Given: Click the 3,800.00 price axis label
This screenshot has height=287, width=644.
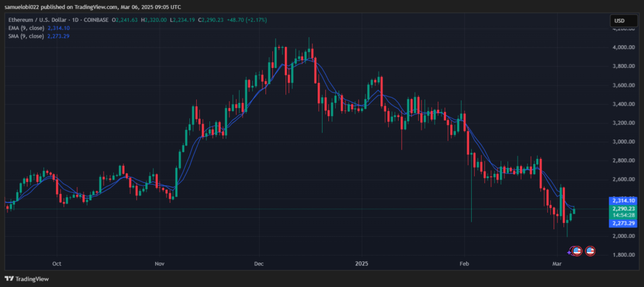Looking at the screenshot, I should pos(623,66).
